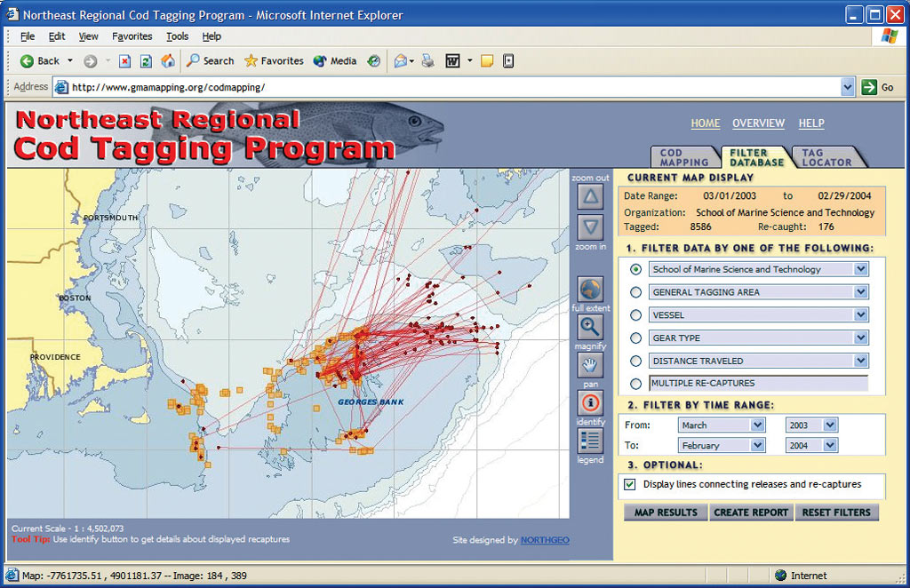Open the Media toolbar button
The image size is (910, 588).
[335, 61]
